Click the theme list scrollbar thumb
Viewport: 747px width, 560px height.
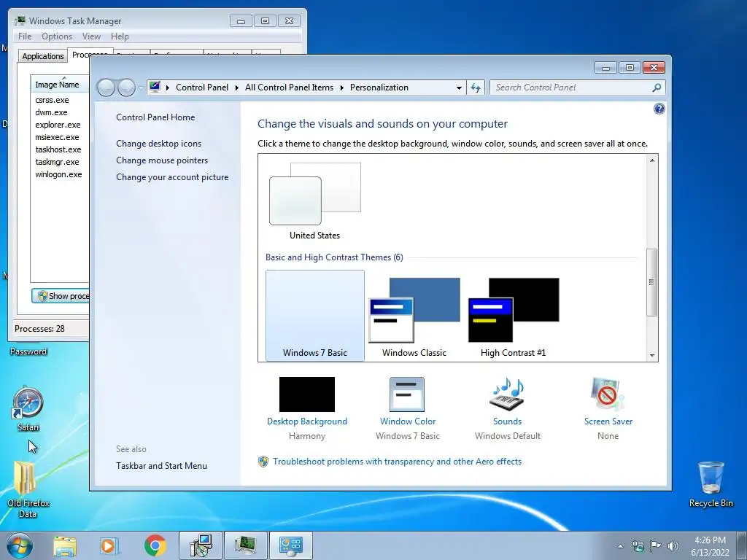(x=651, y=282)
